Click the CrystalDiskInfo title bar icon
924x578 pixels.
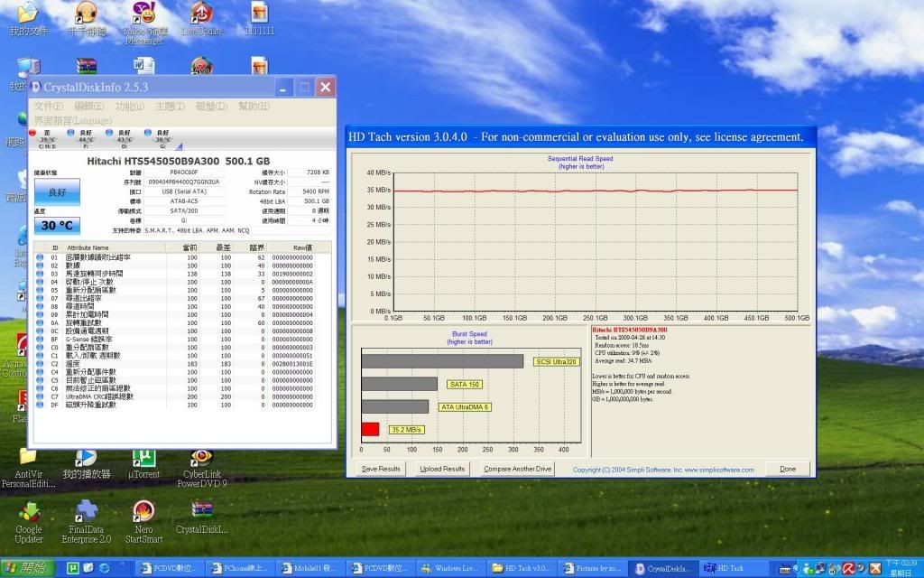point(35,88)
